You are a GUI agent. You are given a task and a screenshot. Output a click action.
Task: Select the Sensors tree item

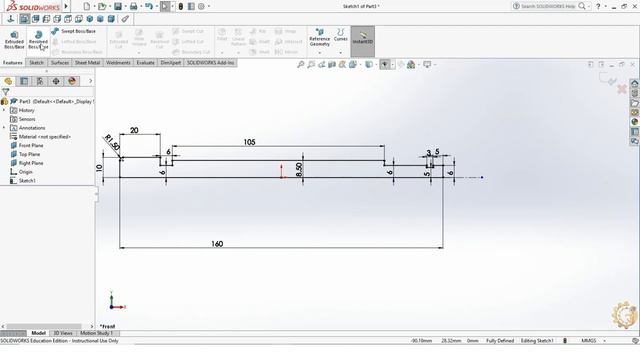pos(27,119)
